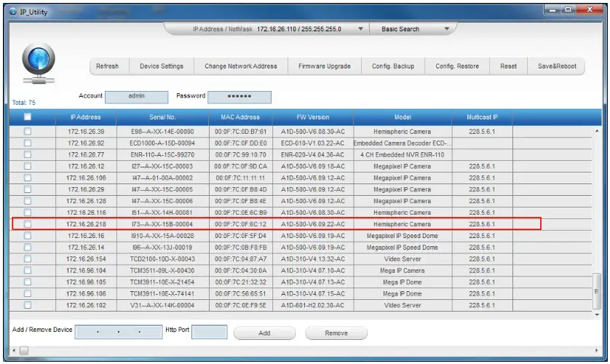The width and height of the screenshot is (610, 364).
Task: Toggle the select-all checkbox in table header
Action: (x=28, y=116)
